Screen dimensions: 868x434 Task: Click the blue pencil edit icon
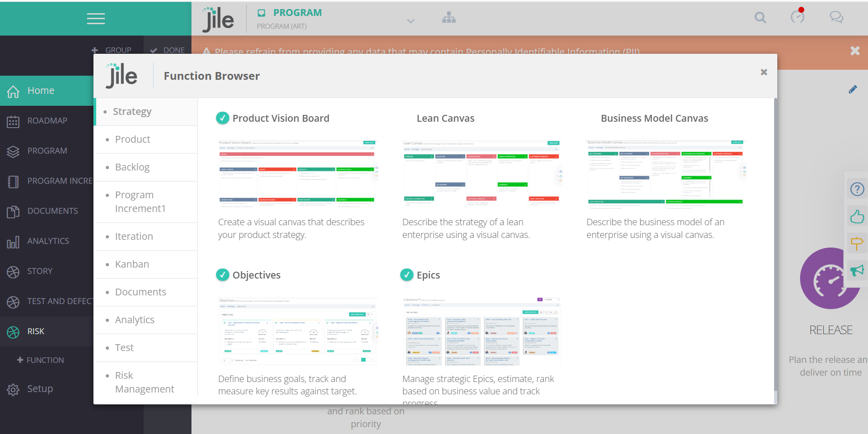point(852,89)
